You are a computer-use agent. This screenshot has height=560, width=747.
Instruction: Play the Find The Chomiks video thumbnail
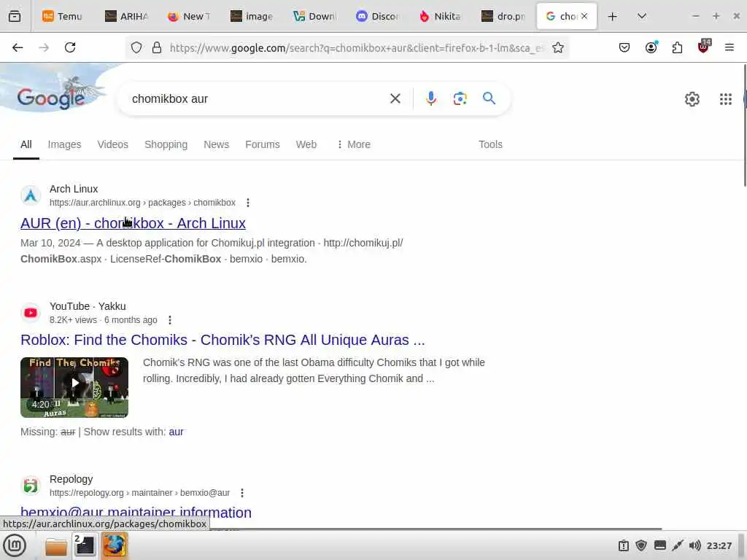pyautogui.click(x=74, y=387)
